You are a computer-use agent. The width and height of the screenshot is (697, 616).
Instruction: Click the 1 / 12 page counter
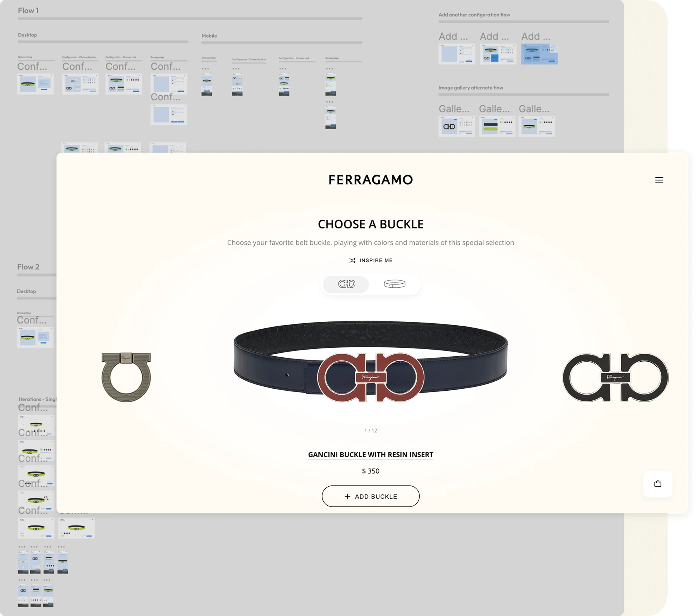coord(371,431)
